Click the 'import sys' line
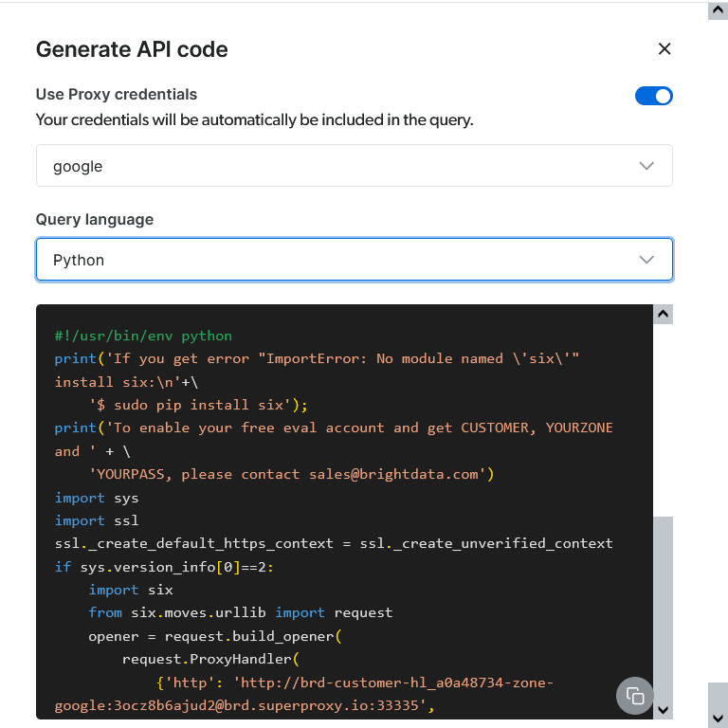Image resolution: width=728 pixels, height=728 pixels. [97, 498]
